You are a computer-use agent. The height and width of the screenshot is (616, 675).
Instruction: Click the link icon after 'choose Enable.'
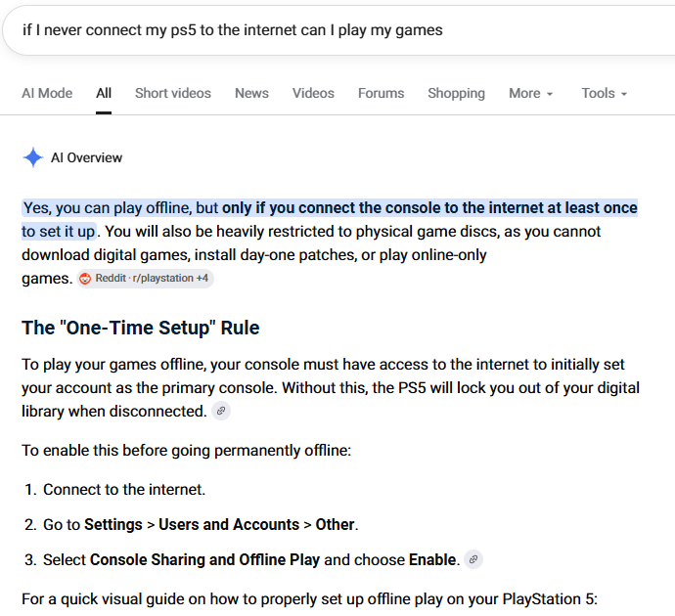(x=473, y=559)
